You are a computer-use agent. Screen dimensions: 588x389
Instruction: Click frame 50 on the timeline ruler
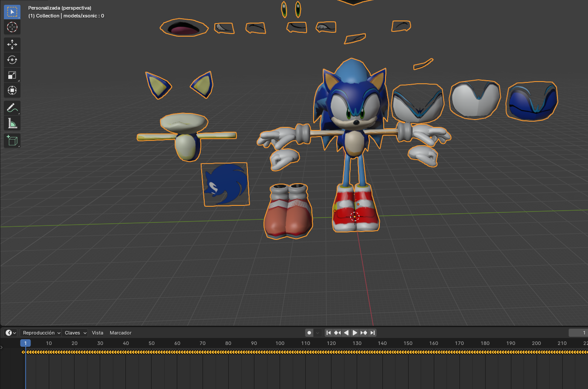click(x=152, y=343)
